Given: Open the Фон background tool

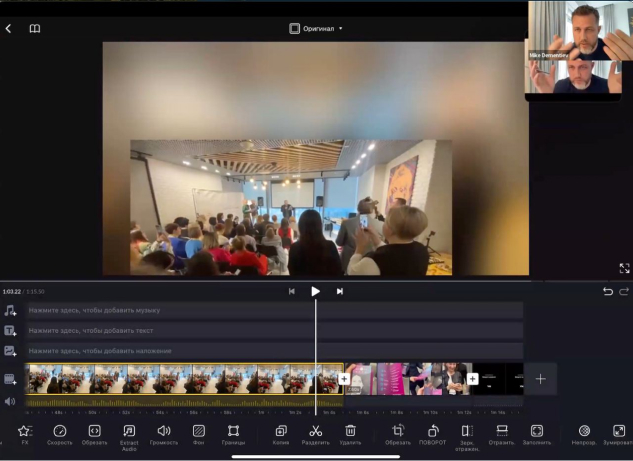Looking at the screenshot, I should click(x=199, y=435).
